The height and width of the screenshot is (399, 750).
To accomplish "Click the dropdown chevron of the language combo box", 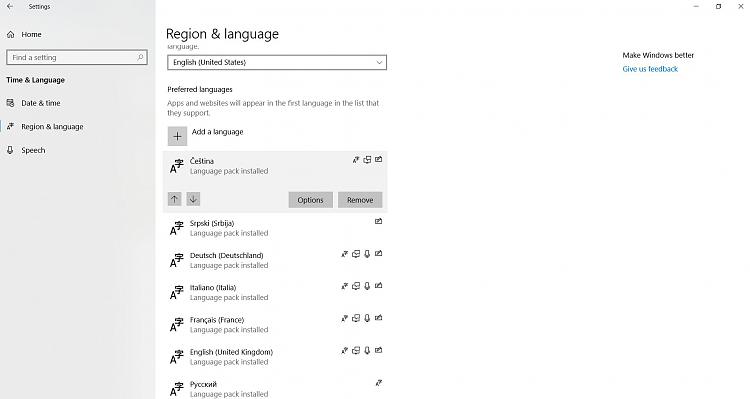I will pyautogui.click(x=379, y=63).
